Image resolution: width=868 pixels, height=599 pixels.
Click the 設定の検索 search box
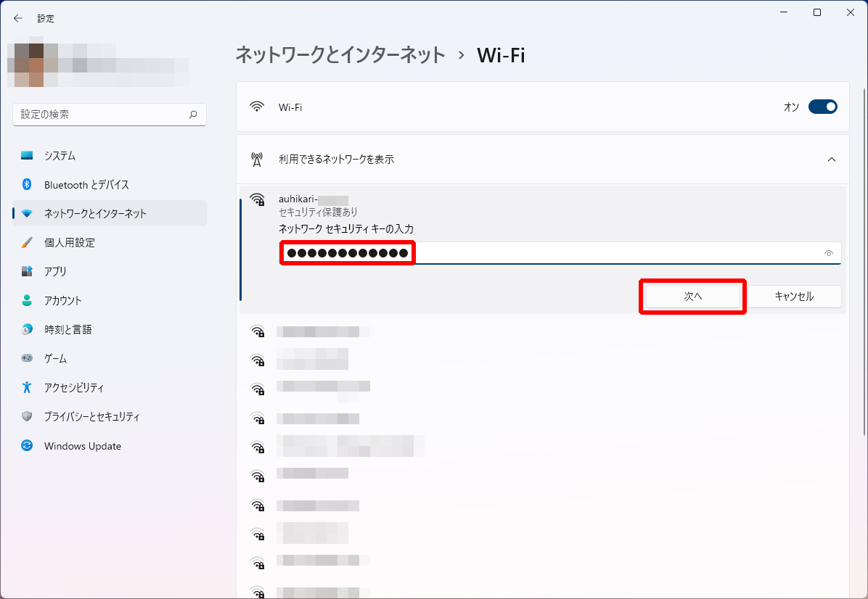(x=102, y=115)
